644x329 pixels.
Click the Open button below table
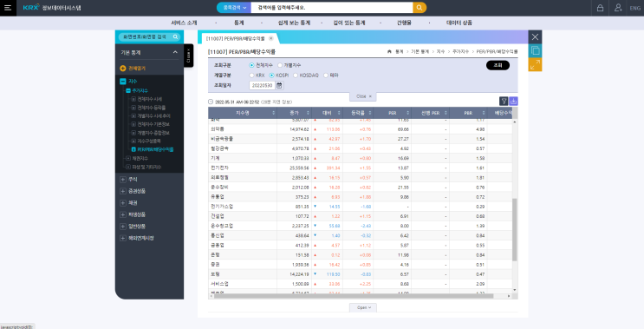[363, 307]
